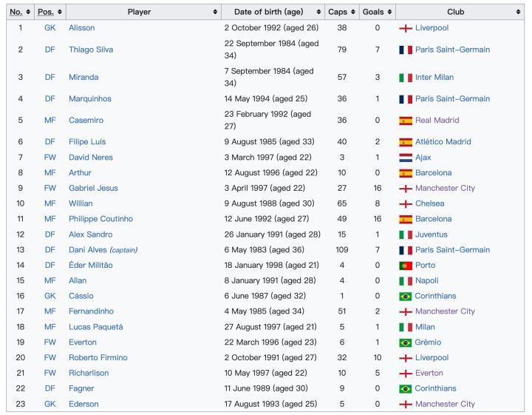Click the Brazil flag beside Grêmio
Image resolution: width=532 pixels, height=415 pixels.
[x=405, y=343]
